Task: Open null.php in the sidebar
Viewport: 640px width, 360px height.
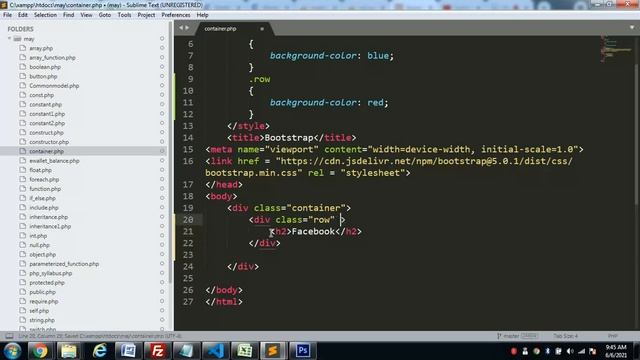Action: click(39, 245)
